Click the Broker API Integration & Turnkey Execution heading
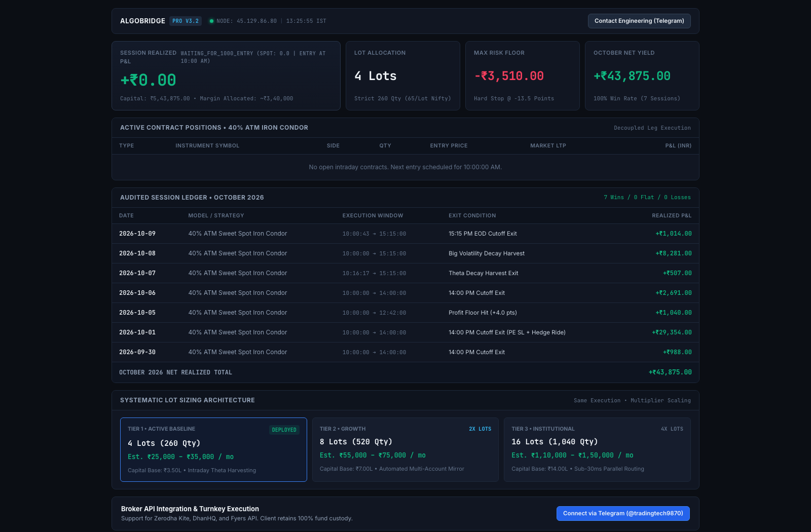811x532 pixels. pos(190,509)
